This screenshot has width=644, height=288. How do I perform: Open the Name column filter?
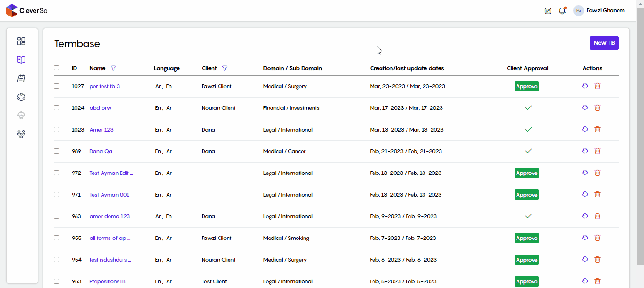(x=113, y=68)
